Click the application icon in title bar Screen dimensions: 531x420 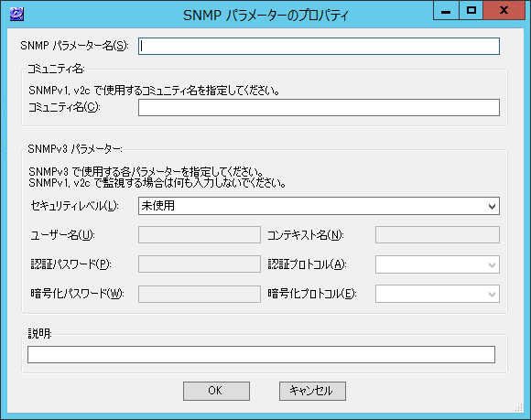click(x=16, y=15)
